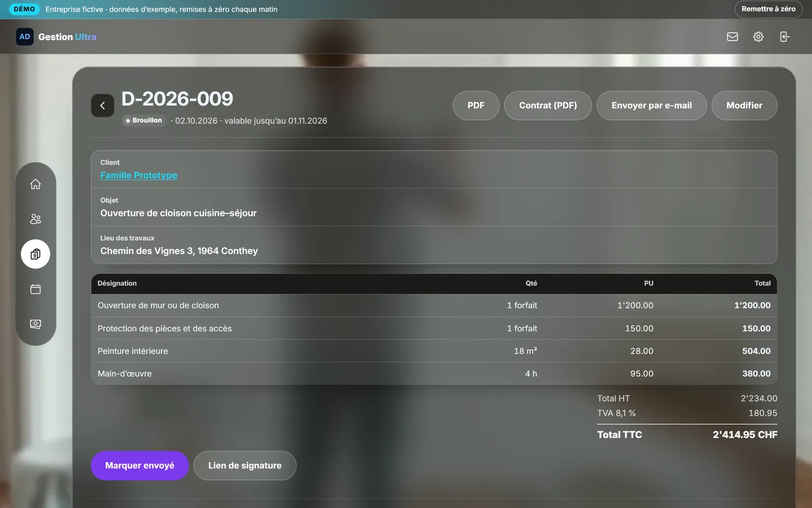Click the Gestion Ultra app title
The image size is (812, 508).
tap(67, 37)
